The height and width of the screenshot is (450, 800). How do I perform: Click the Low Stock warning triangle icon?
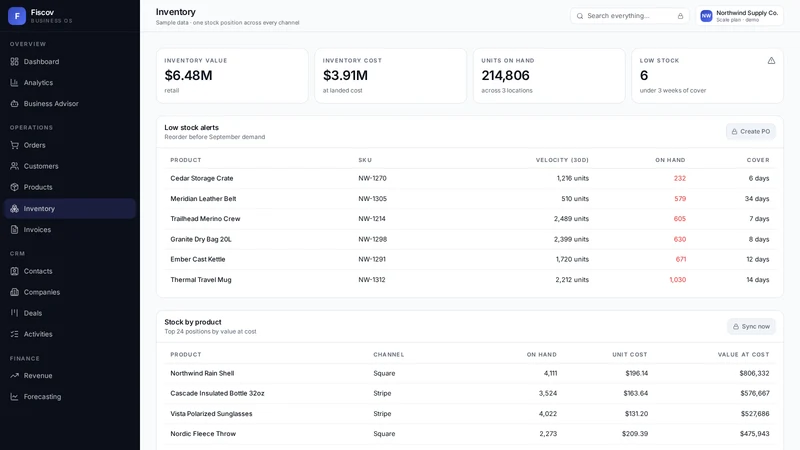[x=771, y=60]
